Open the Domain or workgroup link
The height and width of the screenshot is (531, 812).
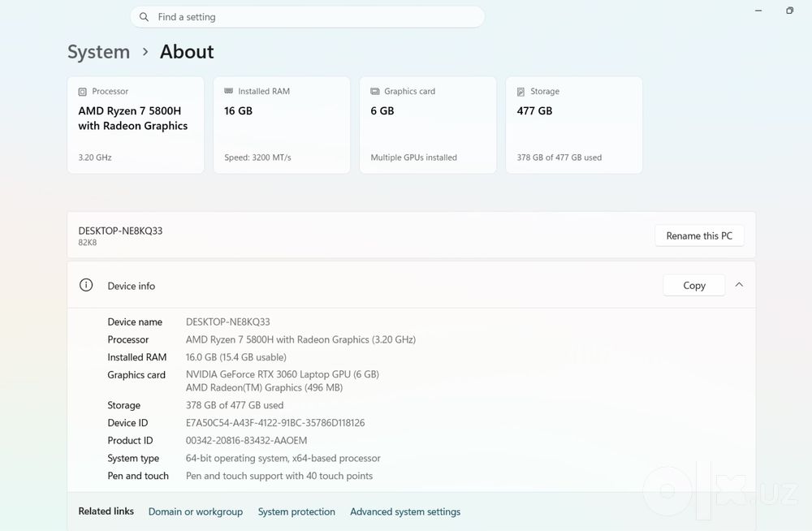pyautogui.click(x=195, y=512)
